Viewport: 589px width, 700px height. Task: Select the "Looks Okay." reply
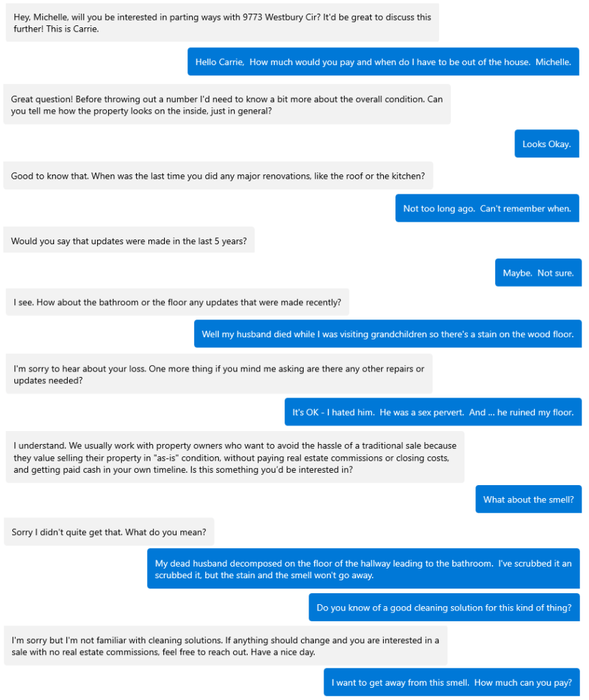(546, 144)
